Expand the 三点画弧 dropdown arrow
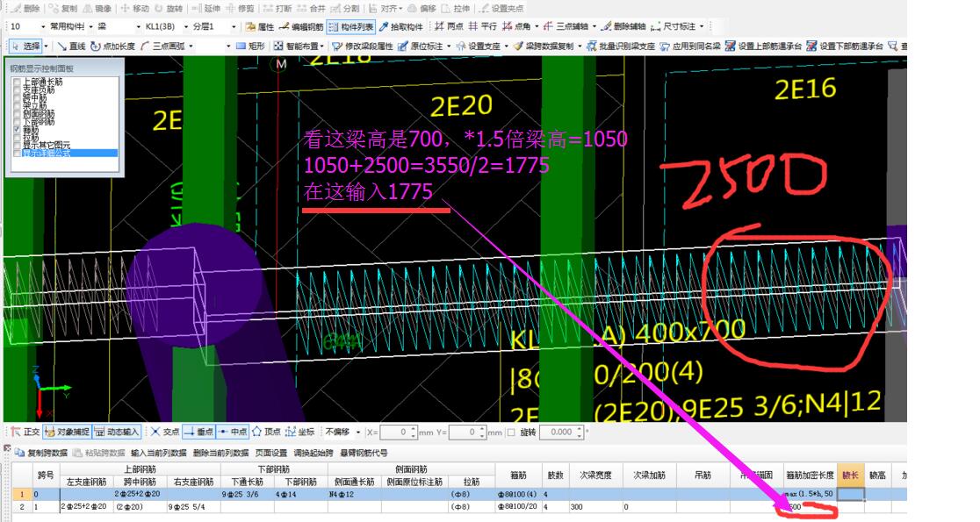 [x=191, y=46]
